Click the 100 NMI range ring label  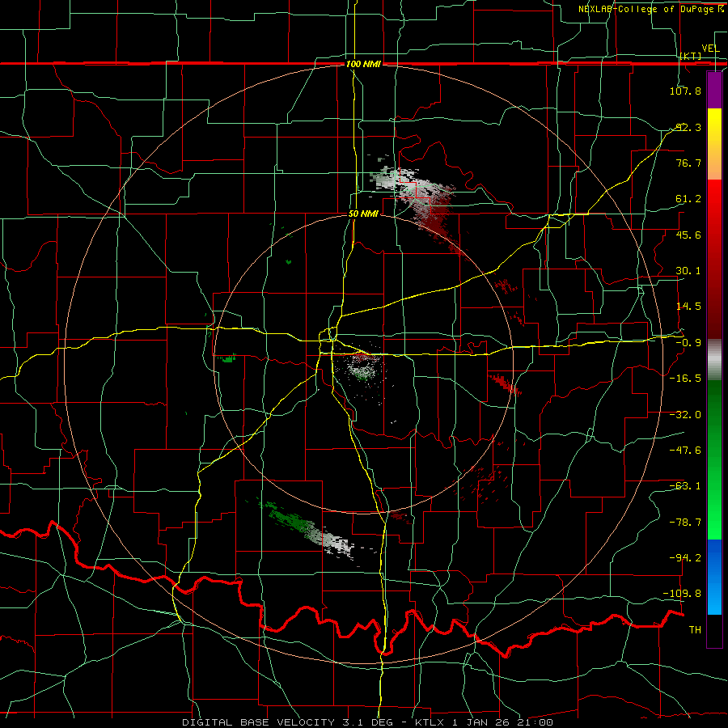(x=363, y=64)
